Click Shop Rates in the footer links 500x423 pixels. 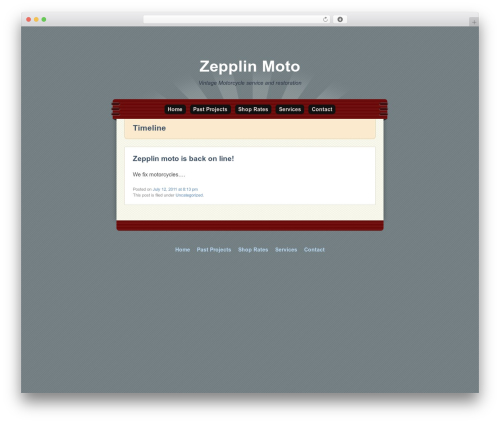pyautogui.click(x=253, y=250)
